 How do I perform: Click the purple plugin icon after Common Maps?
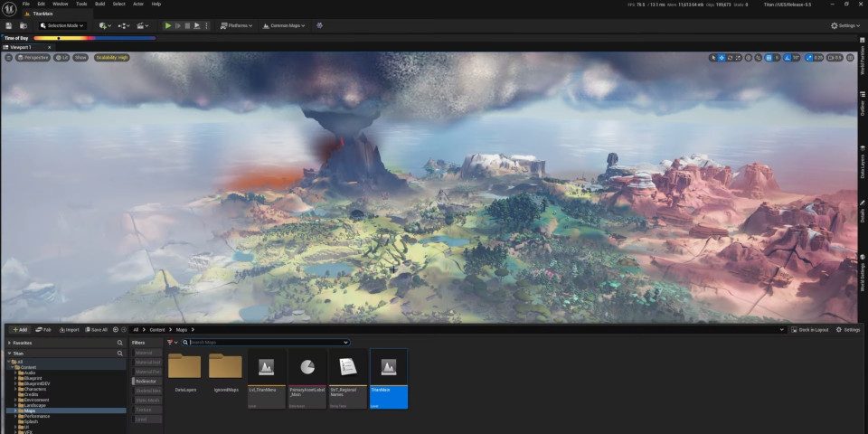319,25
